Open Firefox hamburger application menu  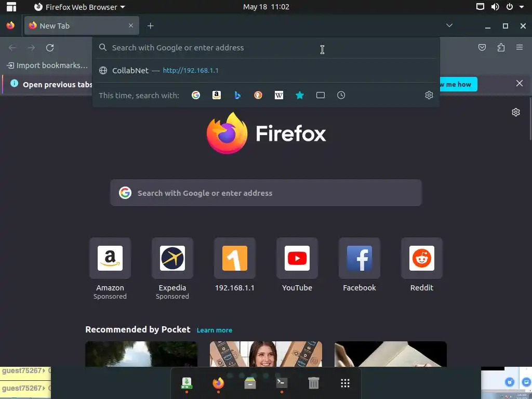click(520, 47)
